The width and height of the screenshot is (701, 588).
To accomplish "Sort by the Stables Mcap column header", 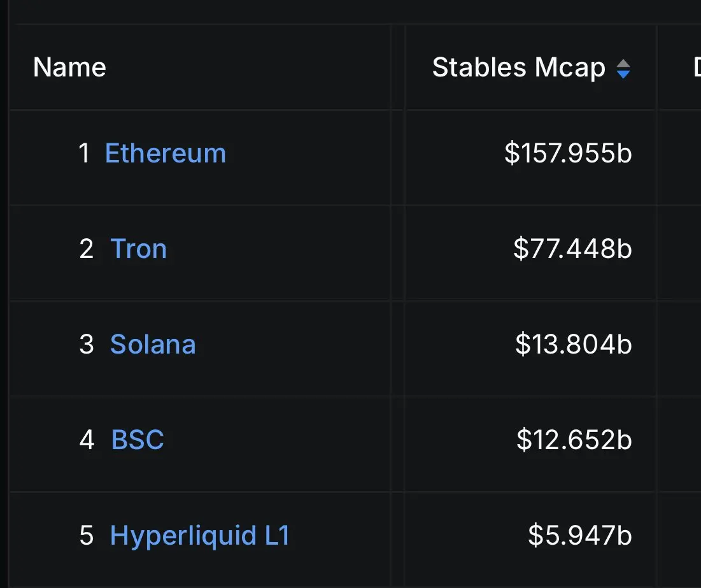I will (x=530, y=67).
